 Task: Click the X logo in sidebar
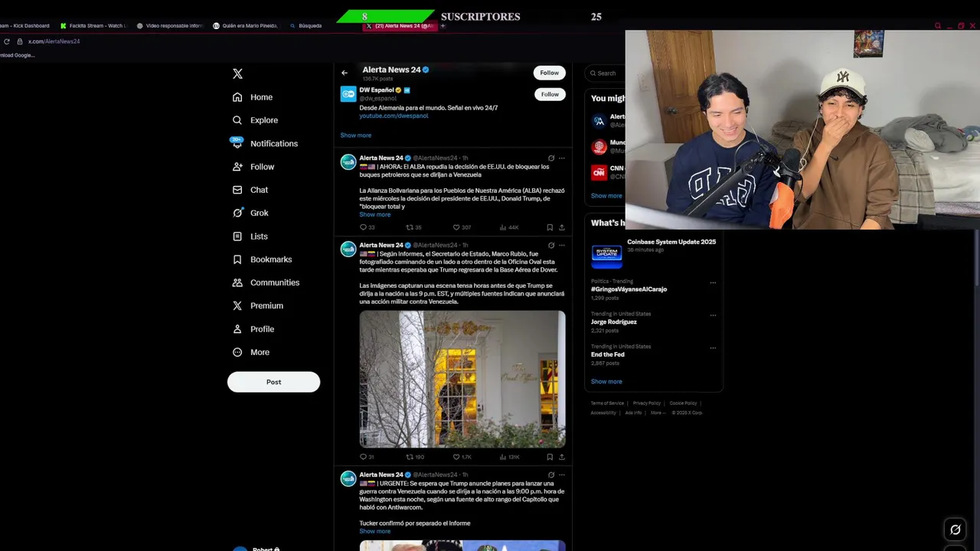coord(237,73)
